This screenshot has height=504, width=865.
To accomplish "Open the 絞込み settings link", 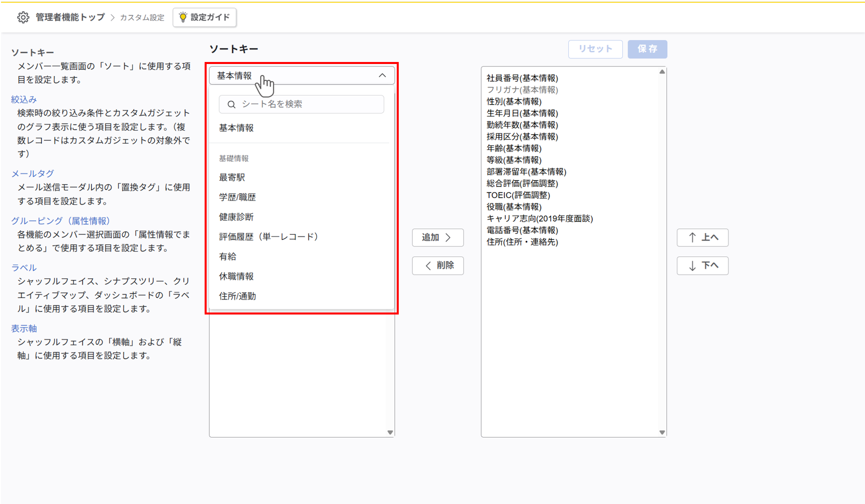I will pos(24,99).
